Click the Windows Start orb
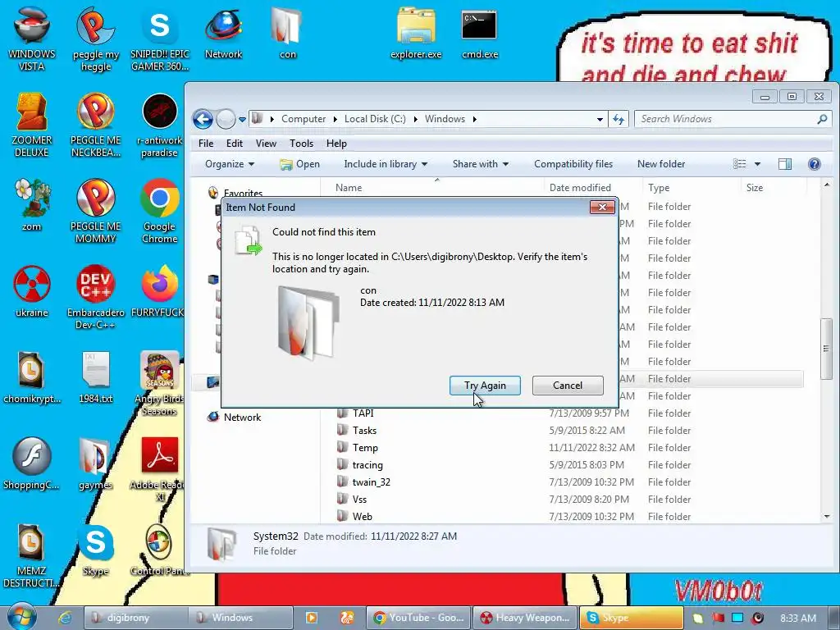 (21, 617)
